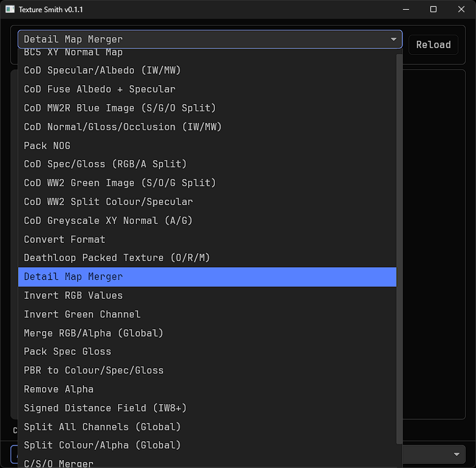Select CoD WW2 Split Colour/Specular
The height and width of the screenshot is (468, 476).
click(x=207, y=201)
